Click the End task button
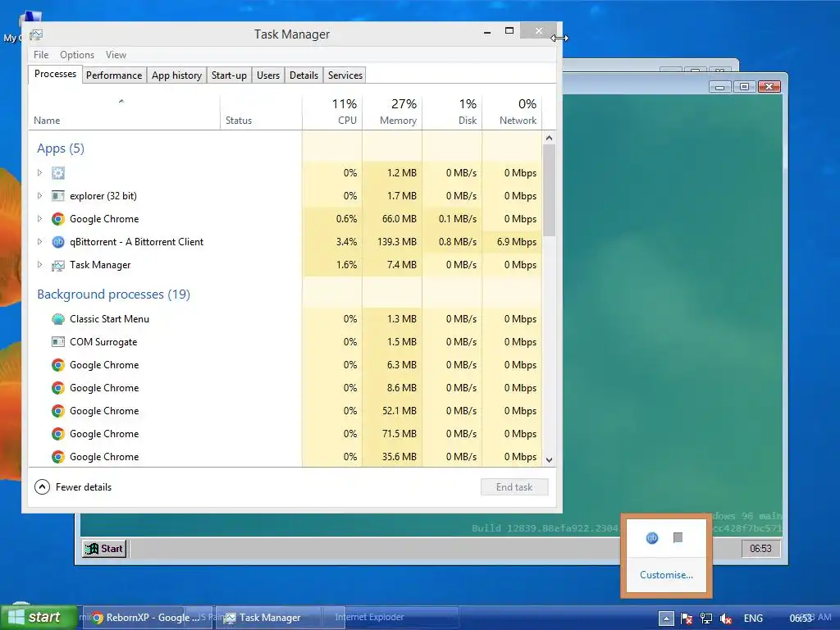This screenshot has height=630, width=840. click(514, 487)
